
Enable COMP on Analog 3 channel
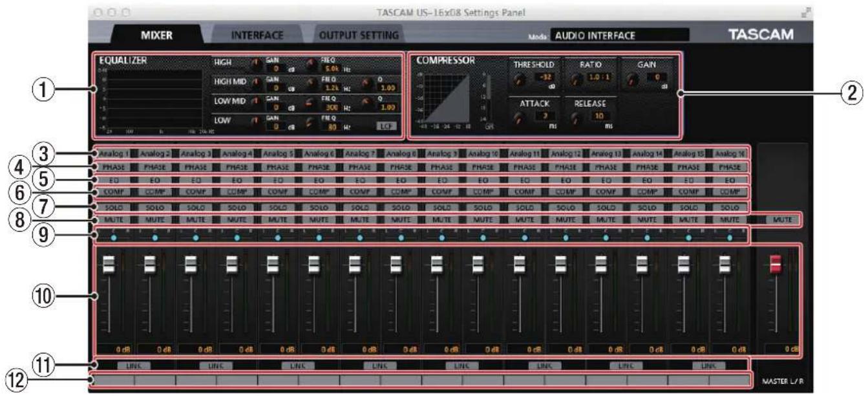click(x=196, y=192)
